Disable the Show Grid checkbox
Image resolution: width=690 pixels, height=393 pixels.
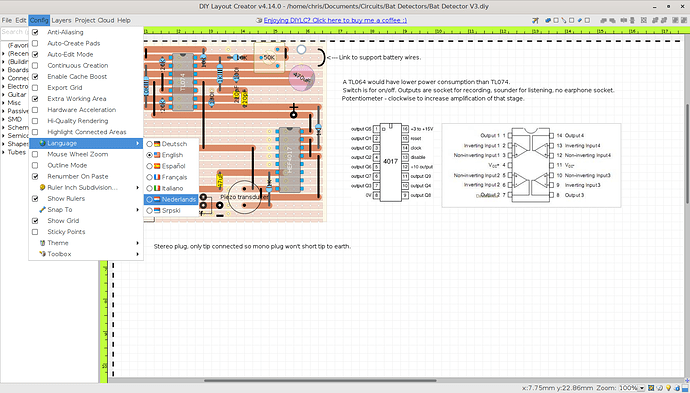(35, 220)
